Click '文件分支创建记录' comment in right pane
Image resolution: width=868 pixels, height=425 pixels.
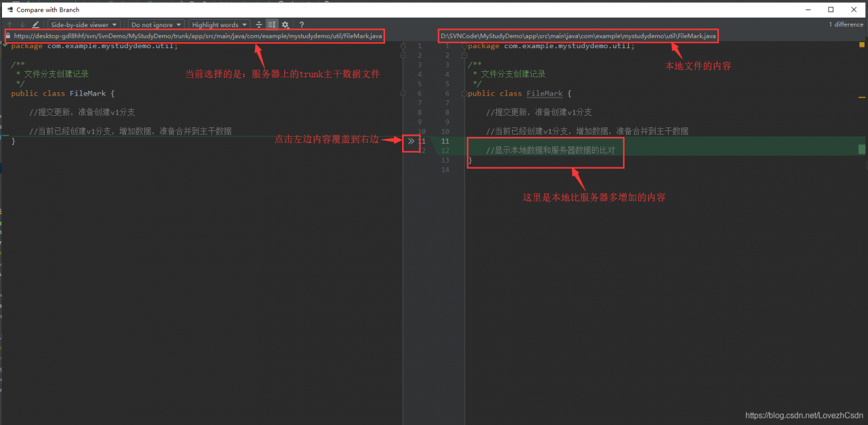tap(513, 74)
